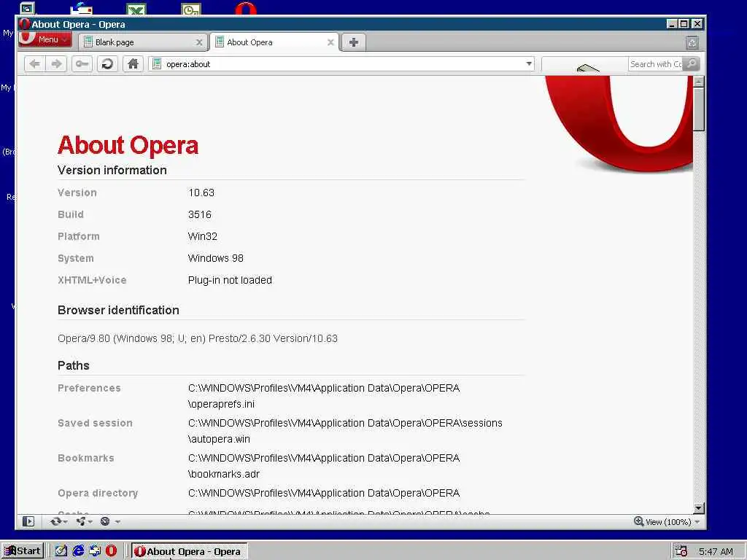Click the Opera icon in the title bar

click(24, 24)
